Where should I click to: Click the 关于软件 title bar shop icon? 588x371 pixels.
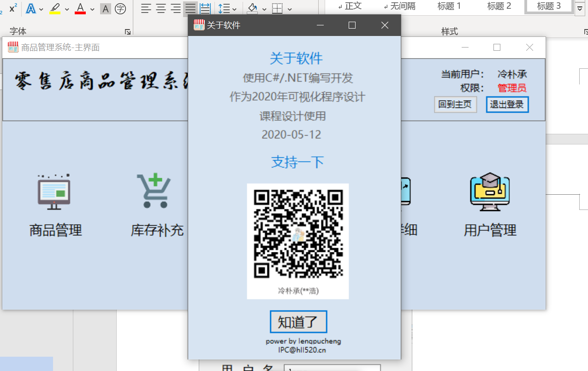point(199,25)
